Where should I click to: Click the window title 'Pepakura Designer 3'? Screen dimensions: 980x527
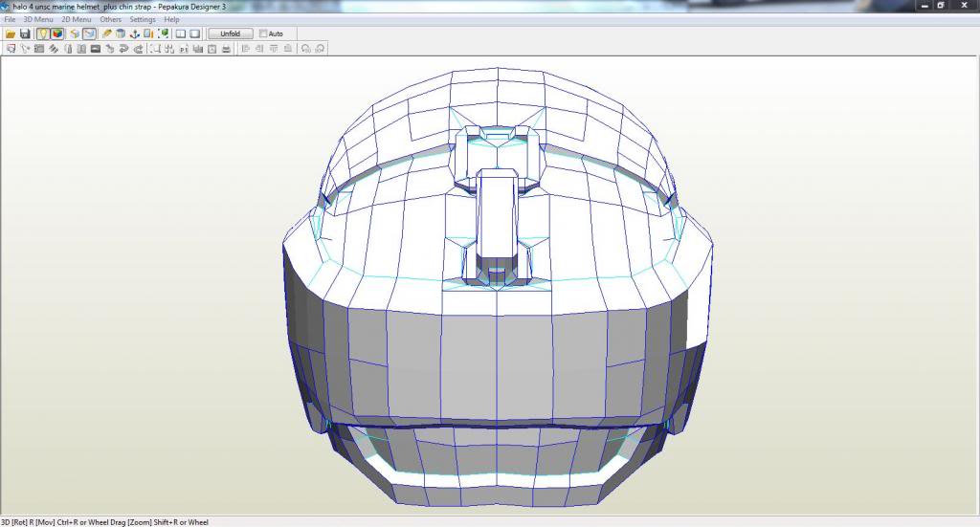click(x=191, y=7)
